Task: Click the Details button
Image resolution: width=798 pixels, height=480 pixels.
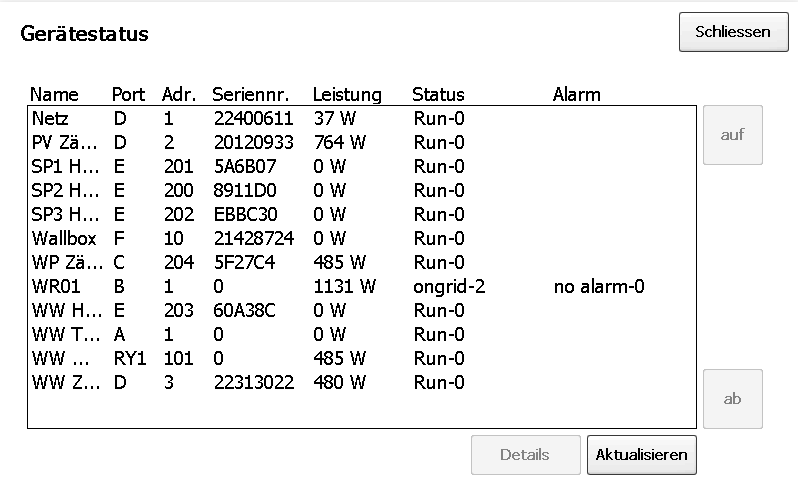Action: tap(525, 455)
